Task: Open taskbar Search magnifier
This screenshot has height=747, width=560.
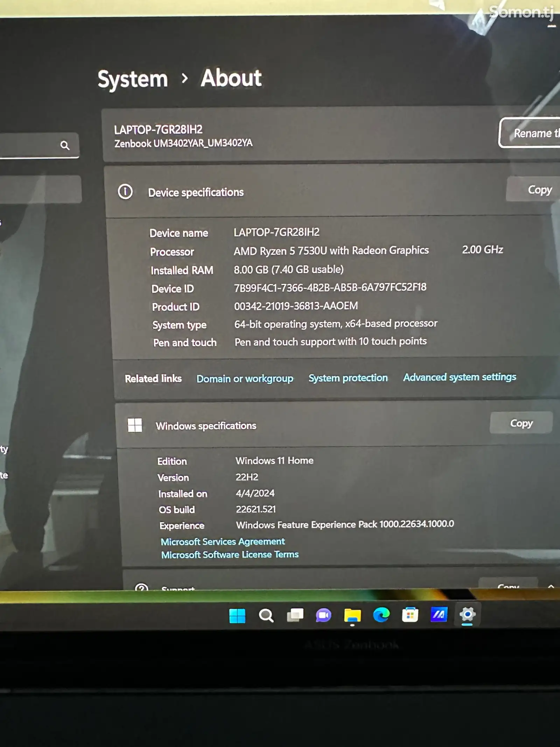Action: [x=266, y=615]
